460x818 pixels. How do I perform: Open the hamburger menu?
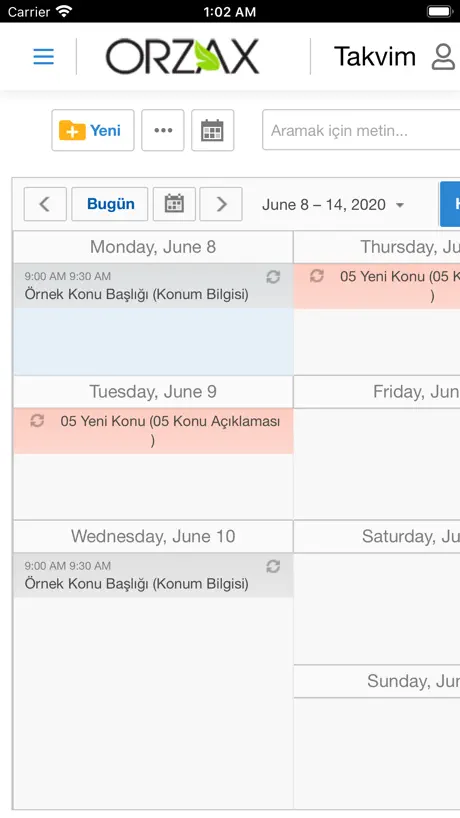tap(43, 56)
